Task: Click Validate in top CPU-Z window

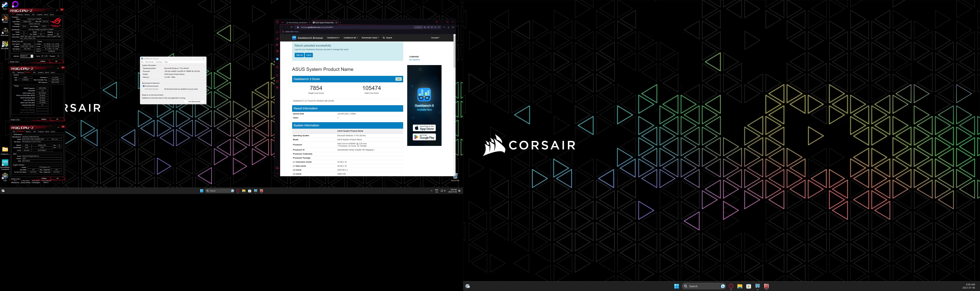Action: [43, 61]
